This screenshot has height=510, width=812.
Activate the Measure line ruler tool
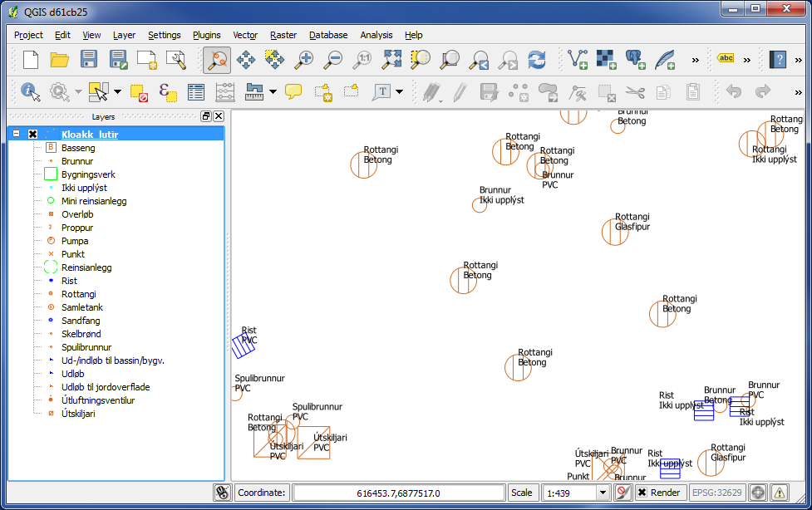tap(254, 92)
